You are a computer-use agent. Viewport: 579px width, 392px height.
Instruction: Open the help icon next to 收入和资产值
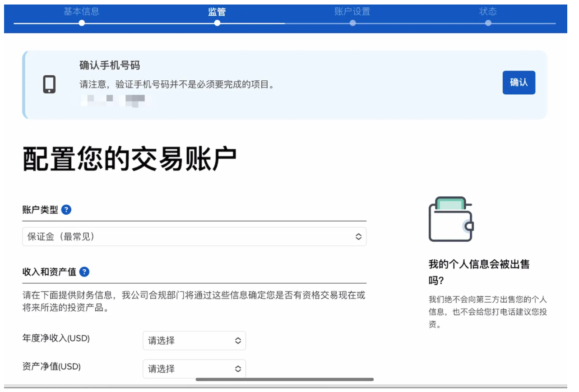coord(83,272)
